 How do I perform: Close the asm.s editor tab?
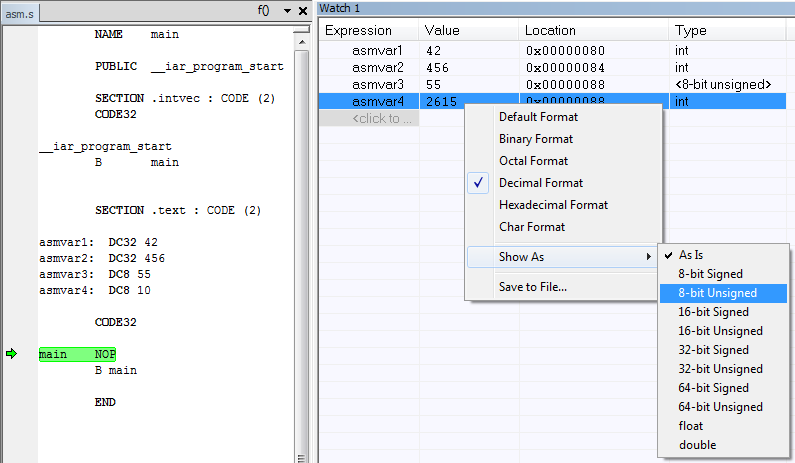pyautogui.click(x=302, y=10)
